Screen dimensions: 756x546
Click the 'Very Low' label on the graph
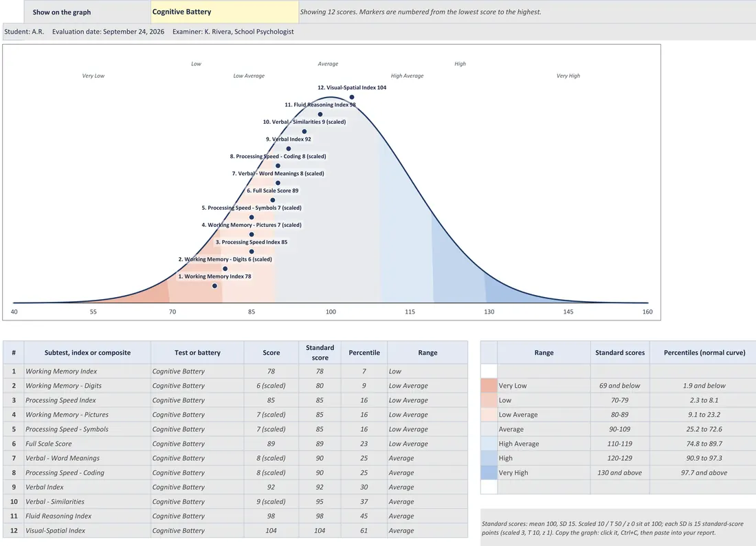[93, 76]
